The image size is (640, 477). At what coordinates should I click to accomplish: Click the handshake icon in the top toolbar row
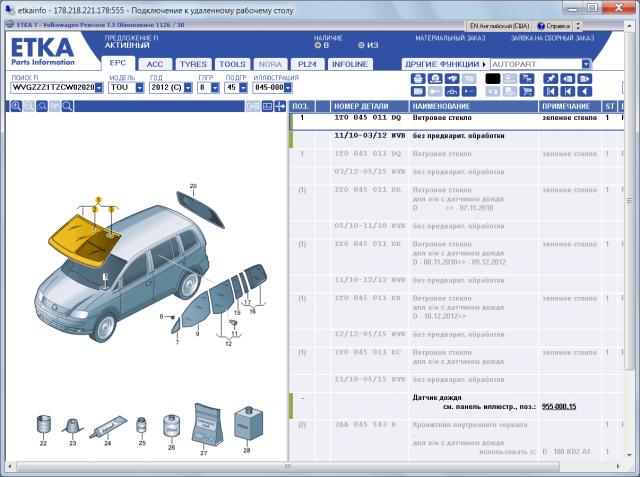pos(452,78)
